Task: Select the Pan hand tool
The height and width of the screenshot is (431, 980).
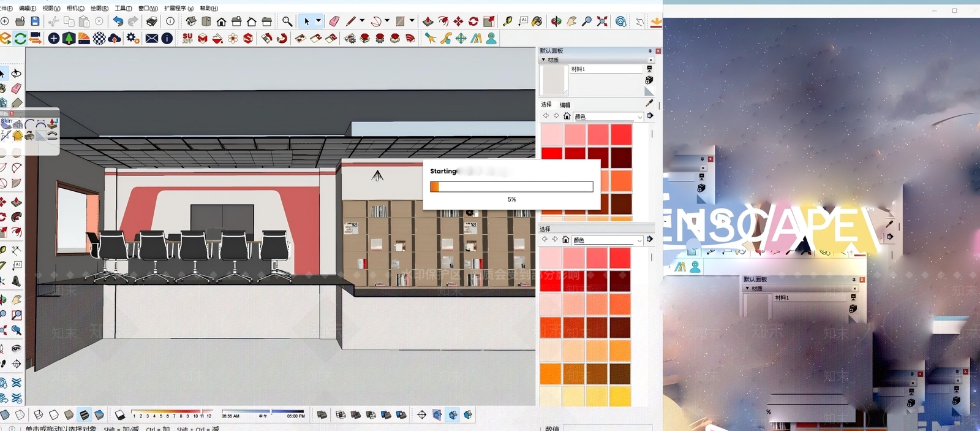Action: [571, 21]
